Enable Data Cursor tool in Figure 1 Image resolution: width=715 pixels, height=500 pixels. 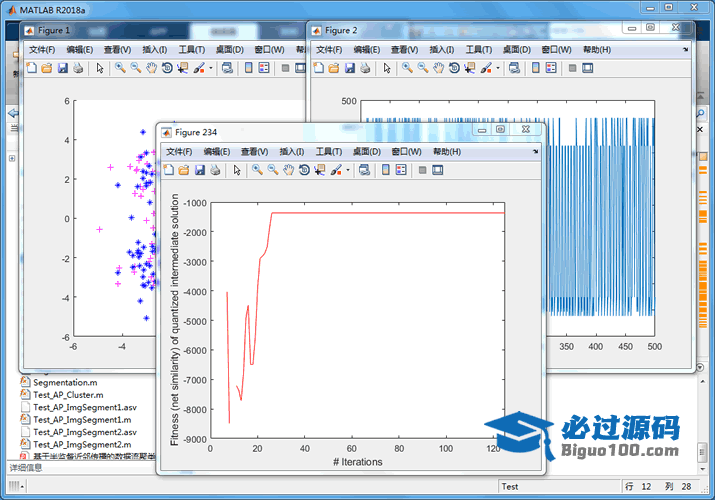click(x=182, y=68)
